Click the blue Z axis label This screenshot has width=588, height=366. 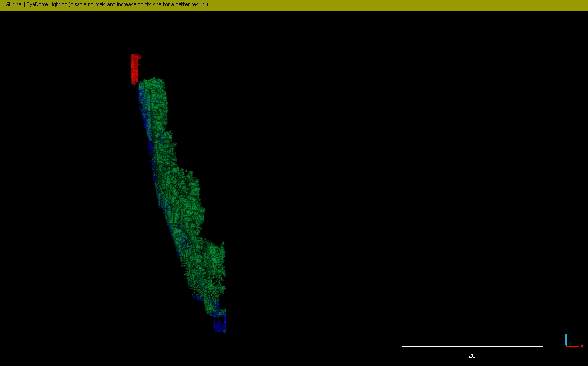click(565, 330)
